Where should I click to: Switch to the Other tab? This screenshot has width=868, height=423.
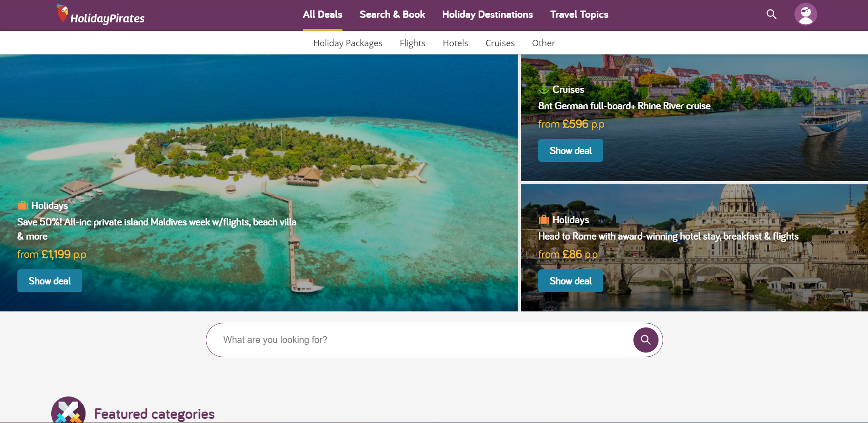click(543, 43)
